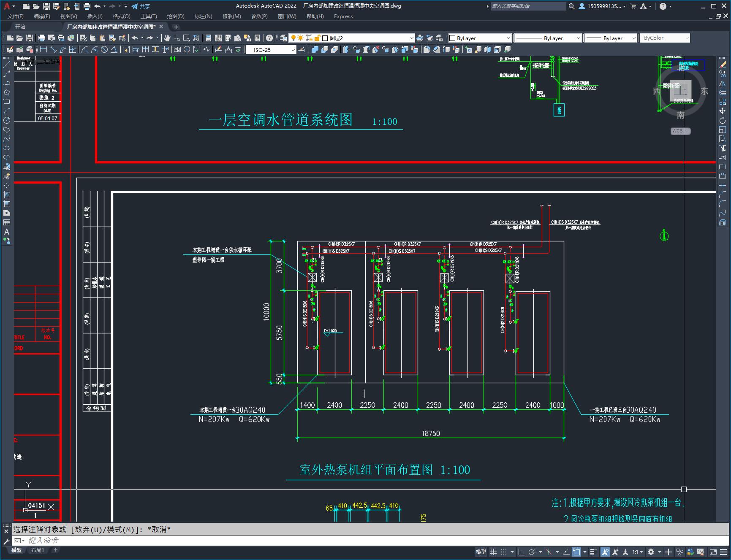Viewport: 731px width, 560px height.
Task: Toggle lineweight display in status bar
Action: [x=594, y=552]
